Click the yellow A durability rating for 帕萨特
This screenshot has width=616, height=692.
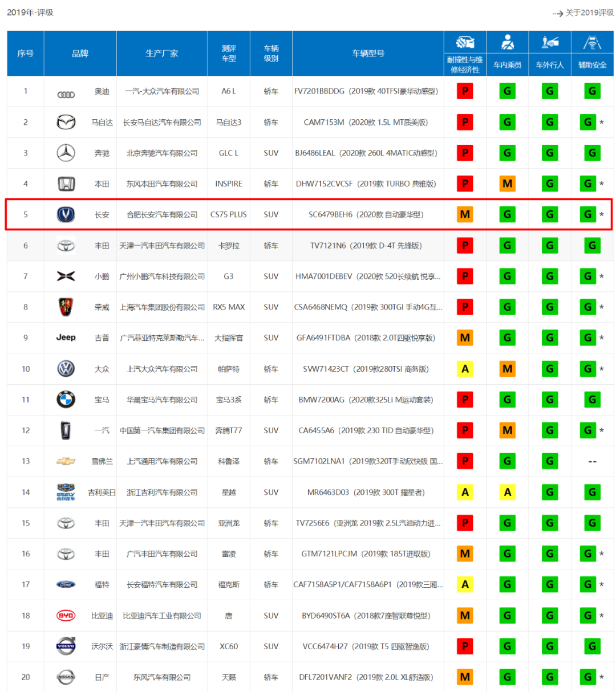[465, 369]
